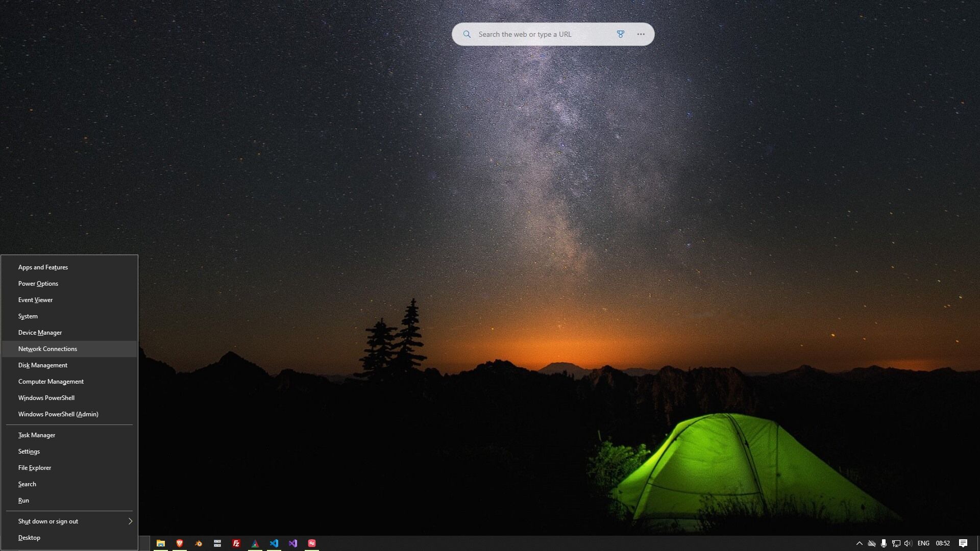Open Blender from the taskbar
Image resolution: width=980 pixels, height=551 pixels.
(199, 543)
